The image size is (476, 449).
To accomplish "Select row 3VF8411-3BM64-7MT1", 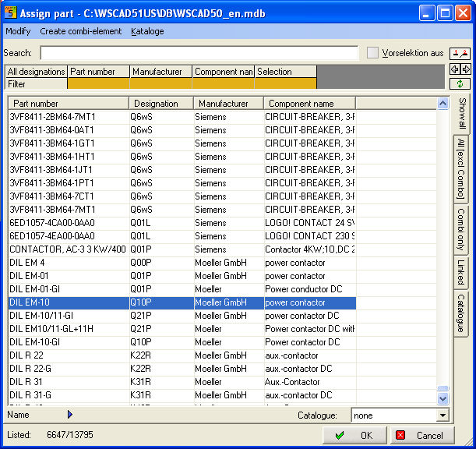I will coord(182,210).
